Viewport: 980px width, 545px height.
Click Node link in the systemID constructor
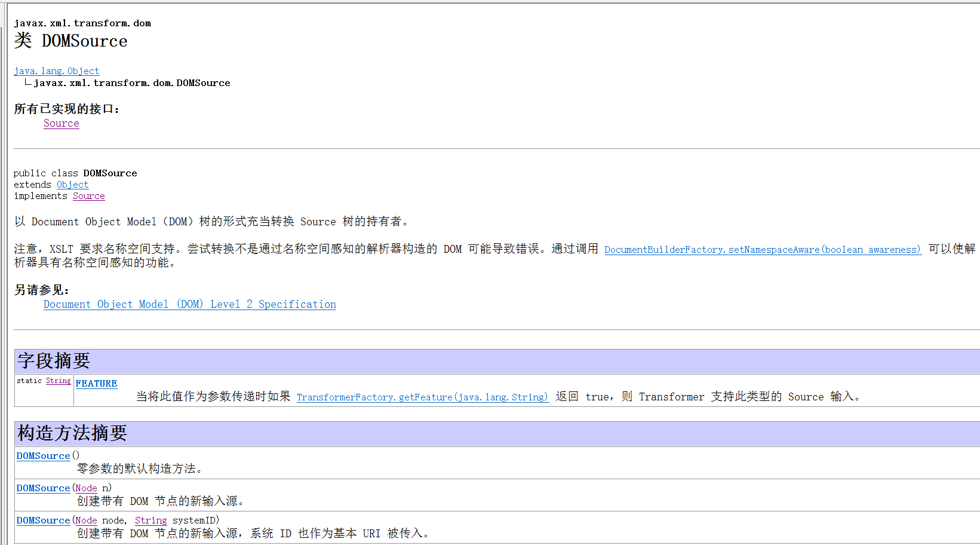point(86,520)
